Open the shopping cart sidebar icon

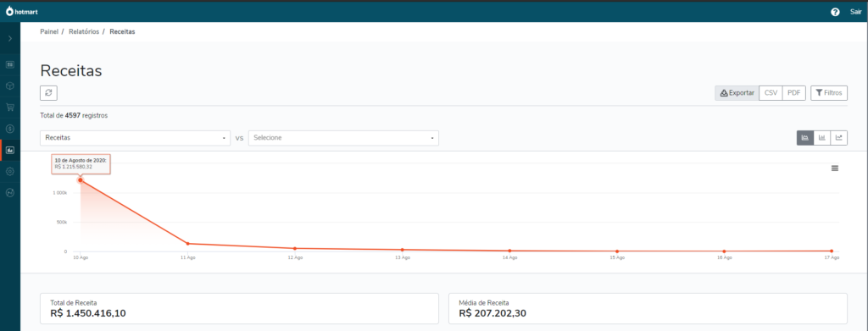tap(10, 108)
